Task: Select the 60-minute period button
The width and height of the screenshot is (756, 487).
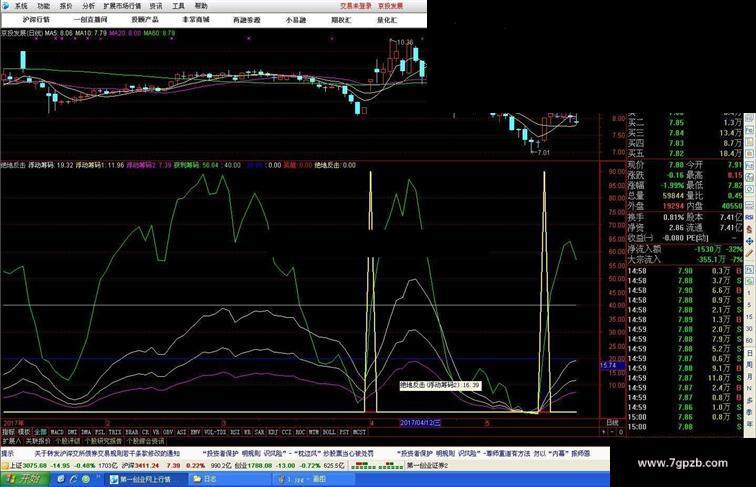Action: [x=749, y=342]
